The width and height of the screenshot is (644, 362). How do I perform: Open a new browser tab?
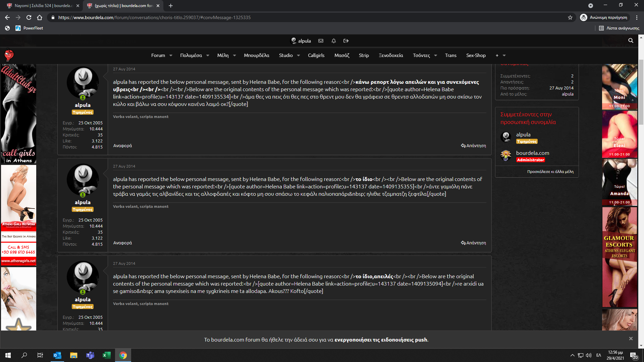click(x=170, y=6)
